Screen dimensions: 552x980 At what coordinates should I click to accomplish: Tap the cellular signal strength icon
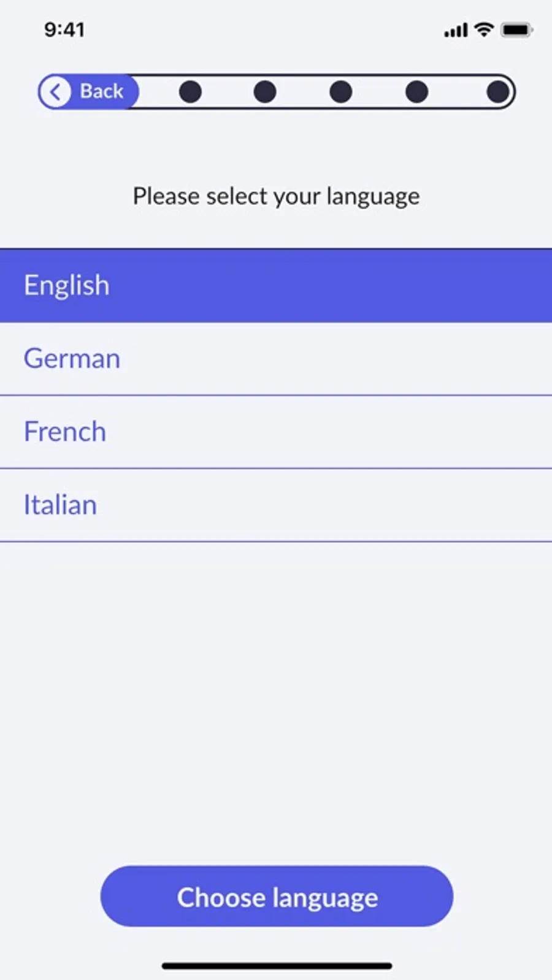pos(456,29)
